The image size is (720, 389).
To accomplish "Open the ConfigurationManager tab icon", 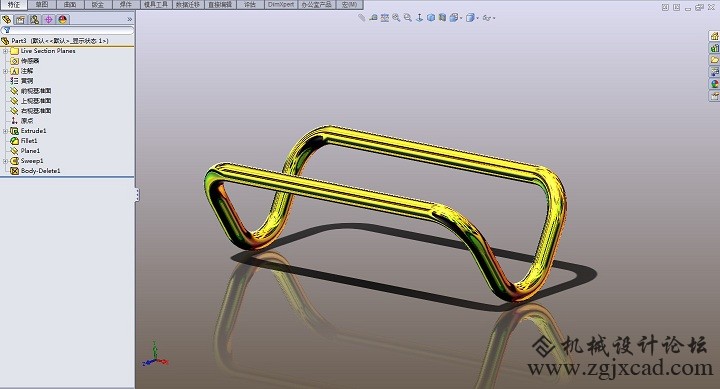I will (x=34, y=19).
